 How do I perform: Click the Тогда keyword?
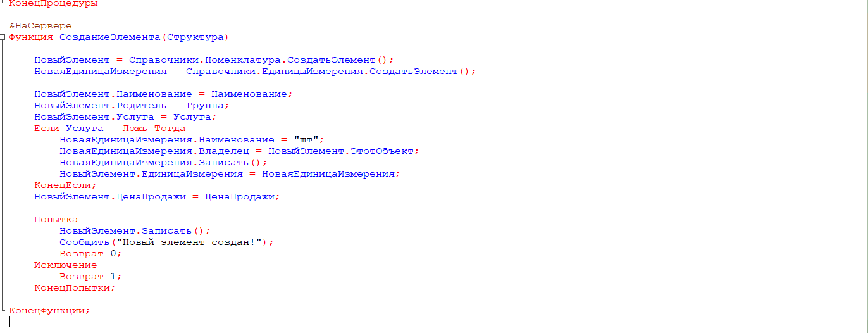click(170, 129)
